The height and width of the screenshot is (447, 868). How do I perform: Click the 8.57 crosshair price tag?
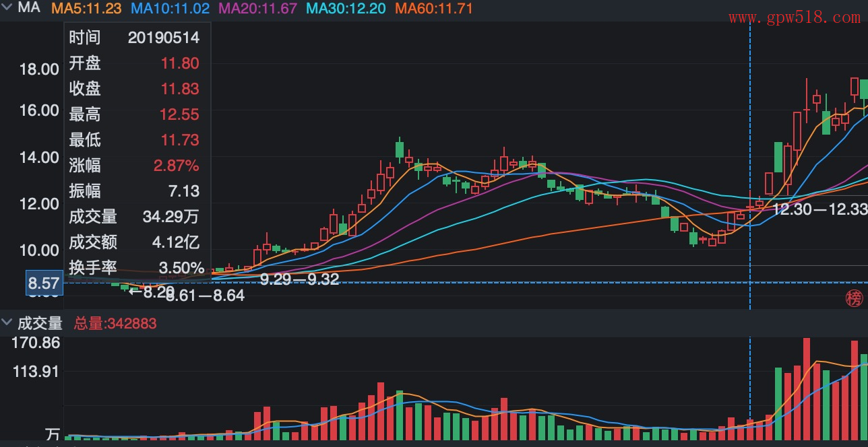click(x=44, y=283)
